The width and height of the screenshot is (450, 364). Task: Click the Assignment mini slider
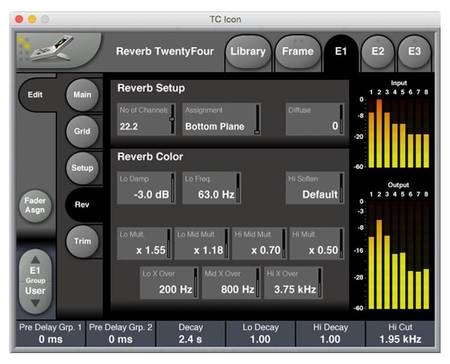pos(257,119)
